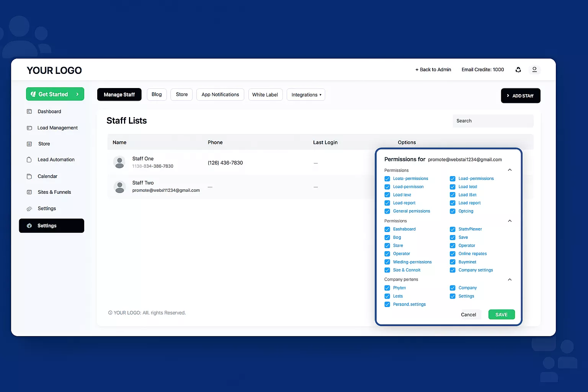Click the ADD STAff button

coord(520,96)
